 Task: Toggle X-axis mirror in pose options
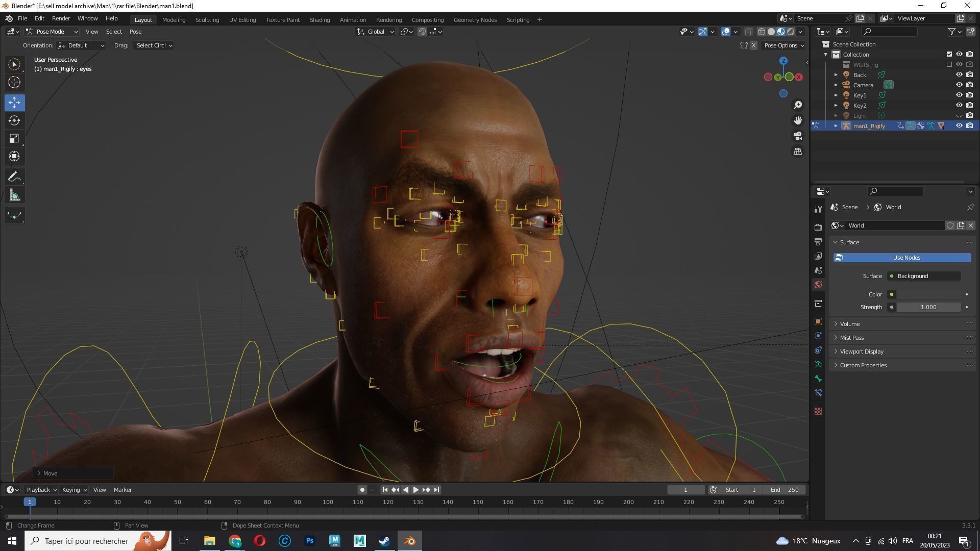753,45
